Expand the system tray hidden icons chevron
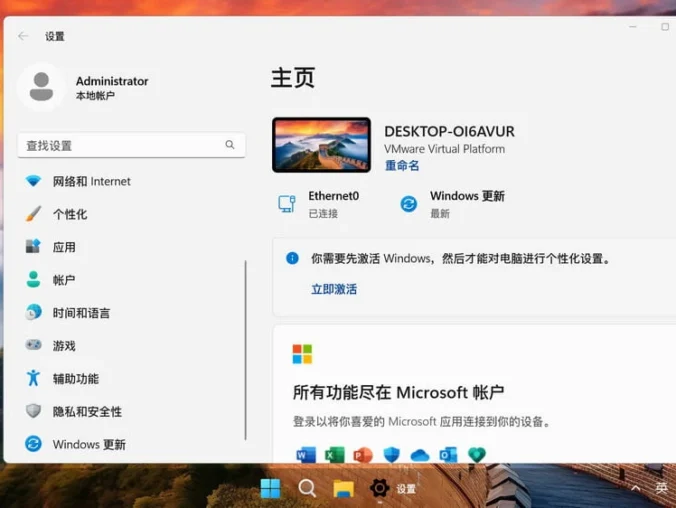Viewport: 676px width, 508px height. click(x=635, y=488)
